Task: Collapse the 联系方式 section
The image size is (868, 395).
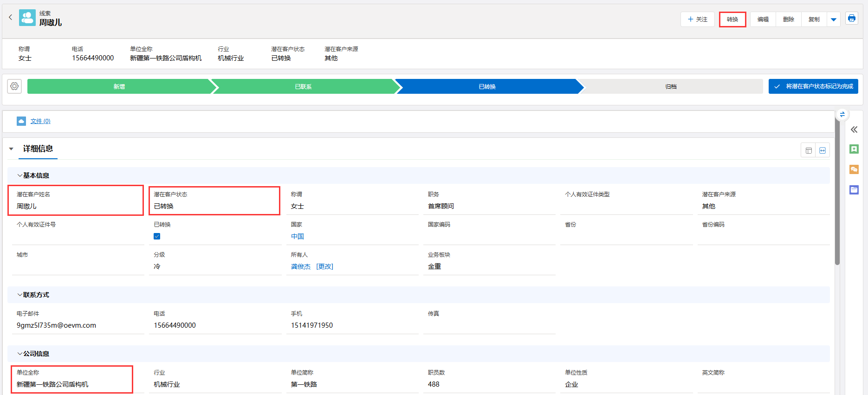Action: (19, 295)
